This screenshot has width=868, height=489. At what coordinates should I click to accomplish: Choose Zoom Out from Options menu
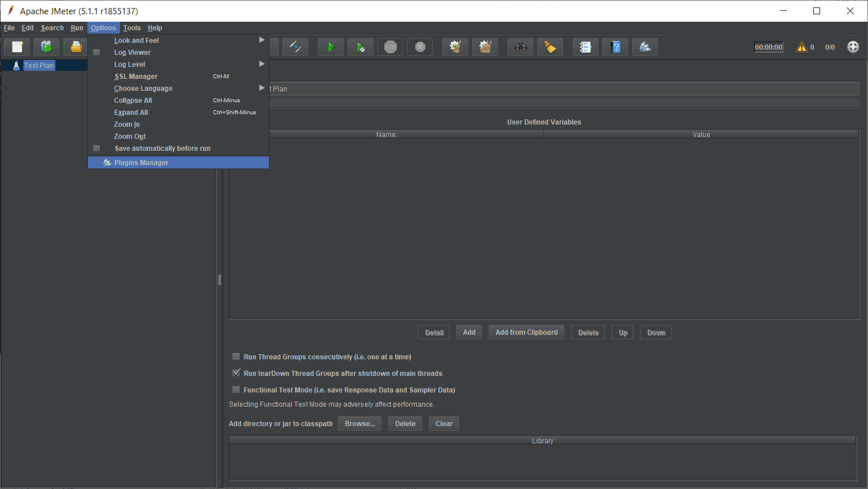pos(178,137)
